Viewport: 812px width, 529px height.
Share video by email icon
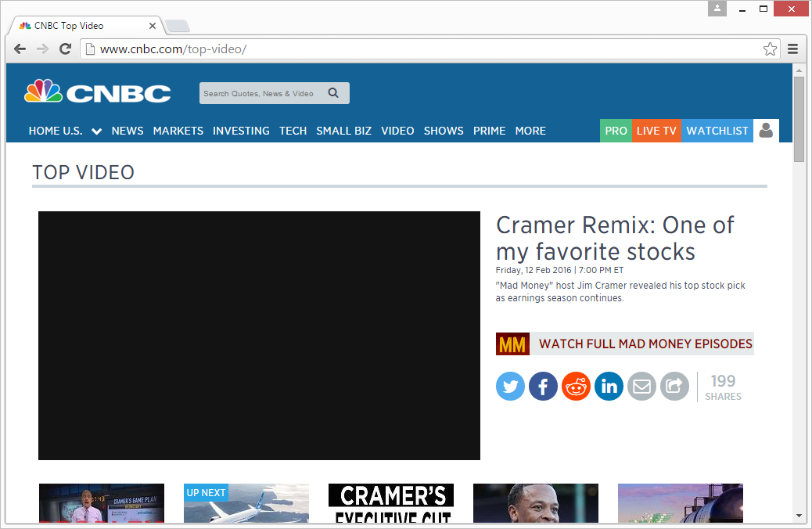(641, 386)
